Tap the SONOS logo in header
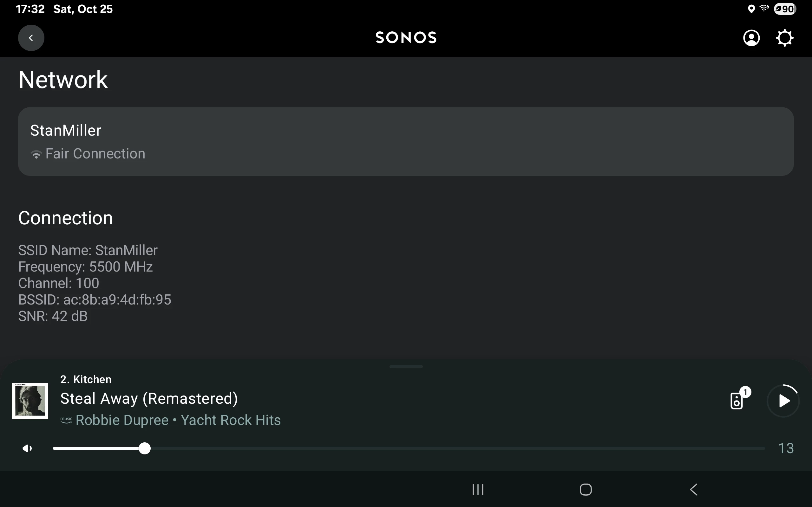The height and width of the screenshot is (507, 812). [406, 38]
